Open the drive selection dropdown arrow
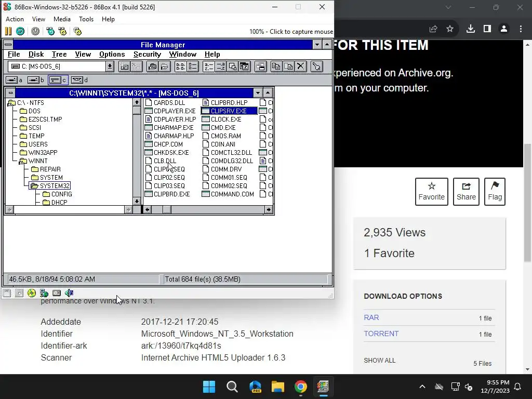 [x=110, y=66]
